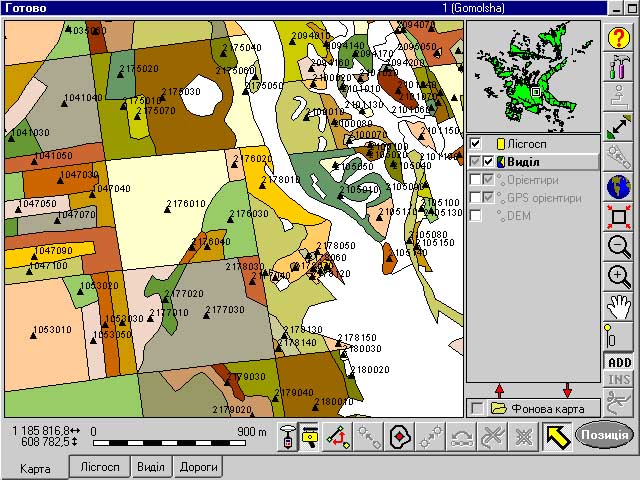
Task: Move layer down with red down arrow
Action: pyautogui.click(x=568, y=390)
